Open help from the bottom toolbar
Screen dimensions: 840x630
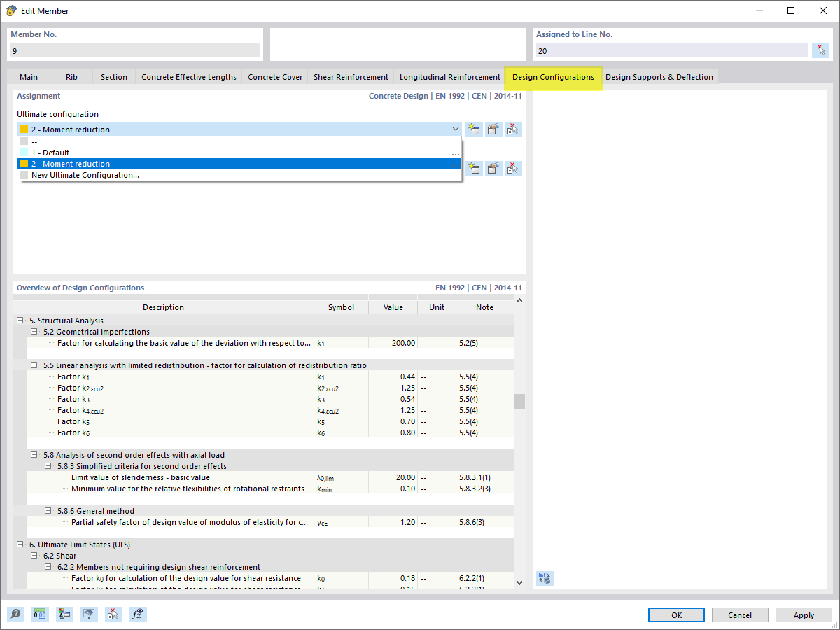coord(15,614)
